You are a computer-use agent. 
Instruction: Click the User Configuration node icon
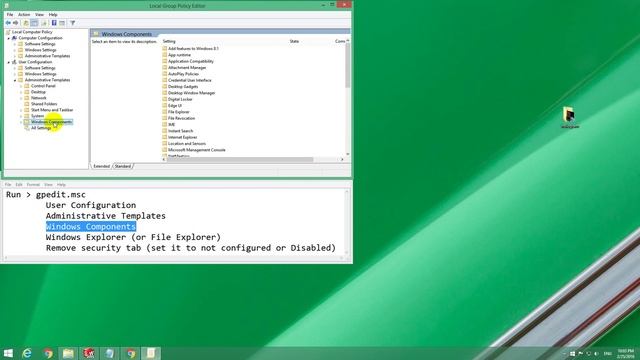(x=14, y=62)
